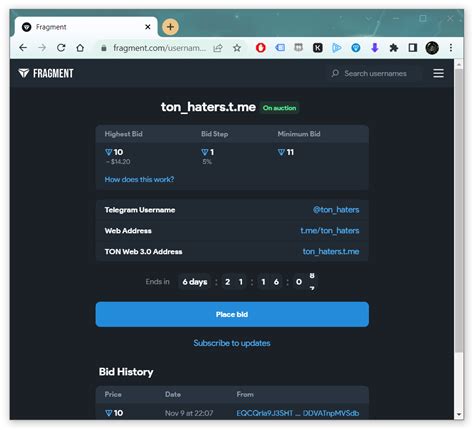Click the Place bid button
474x430 pixels.
click(232, 314)
